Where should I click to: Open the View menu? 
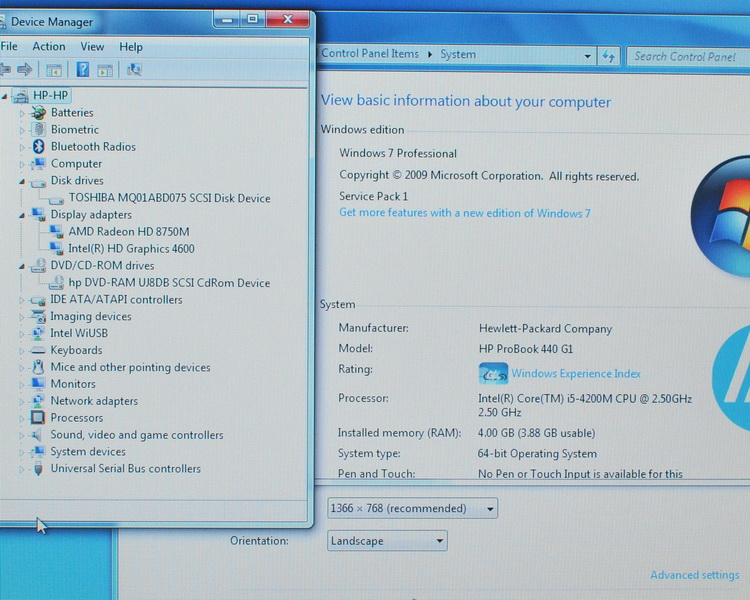pos(92,47)
